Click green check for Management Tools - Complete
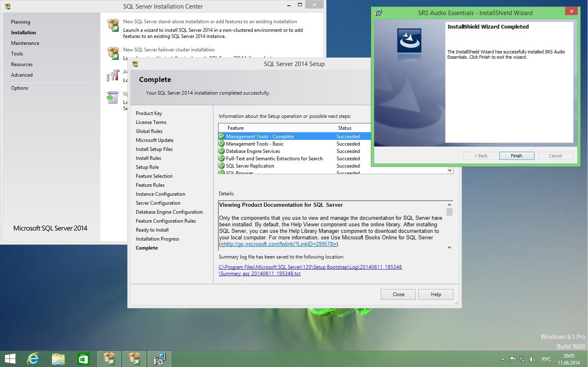This screenshot has width=588, height=367. 222,136
